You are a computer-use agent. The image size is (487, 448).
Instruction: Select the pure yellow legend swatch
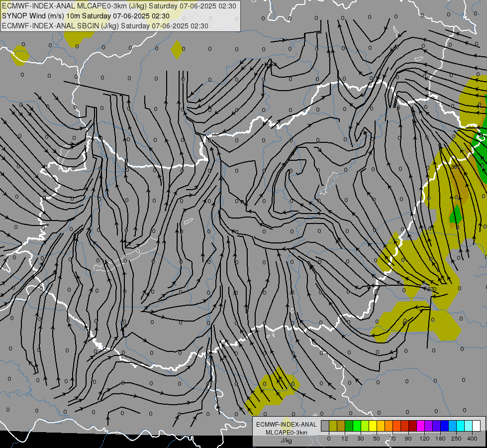pos(373,426)
